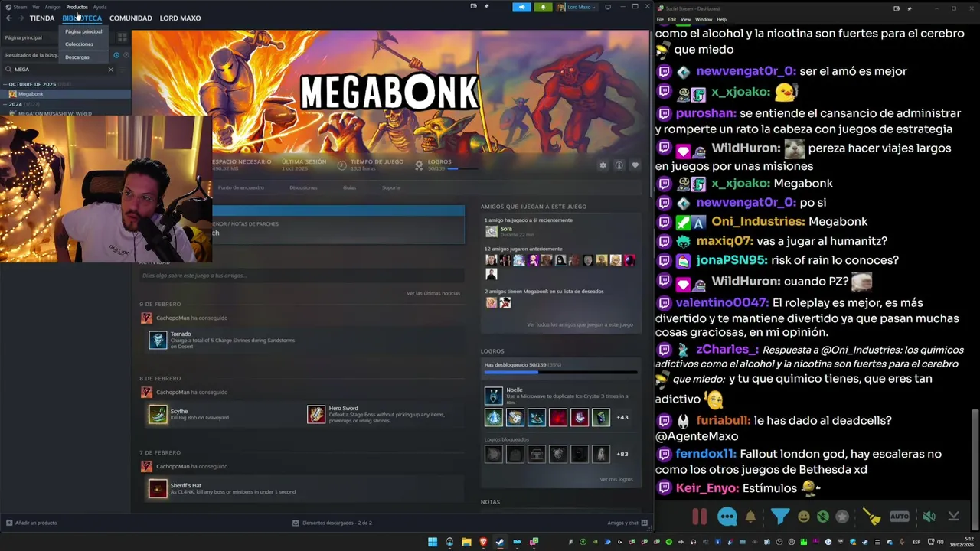Click the Big Picture mode monitor icon
The width and height of the screenshot is (980, 551).
pos(608,7)
